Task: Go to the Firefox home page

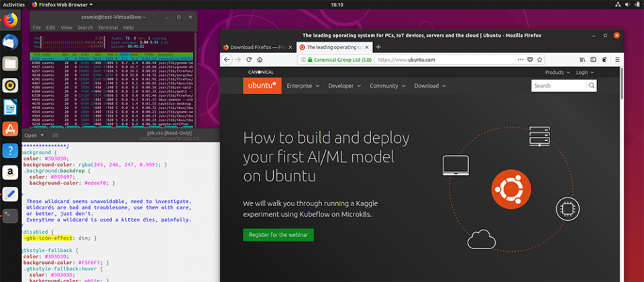Action: [260, 60]
